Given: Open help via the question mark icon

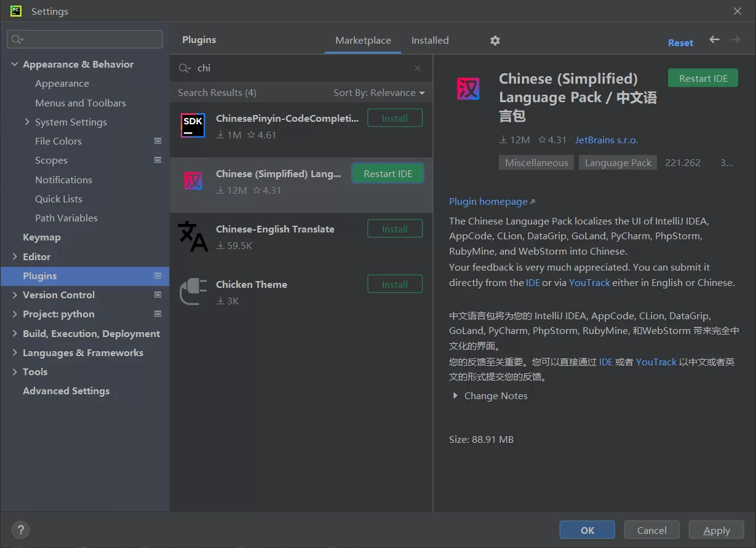Looking at the screenshot, I should [20, 530].
